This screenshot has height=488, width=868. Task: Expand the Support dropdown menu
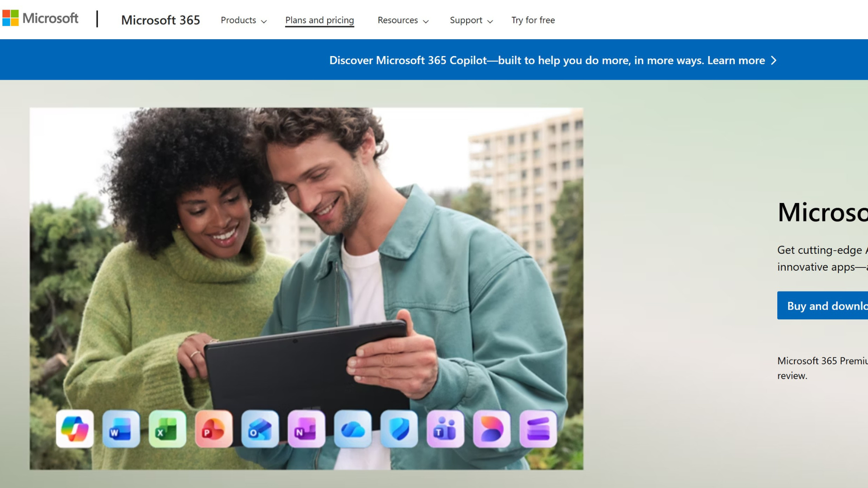[471, 20]
